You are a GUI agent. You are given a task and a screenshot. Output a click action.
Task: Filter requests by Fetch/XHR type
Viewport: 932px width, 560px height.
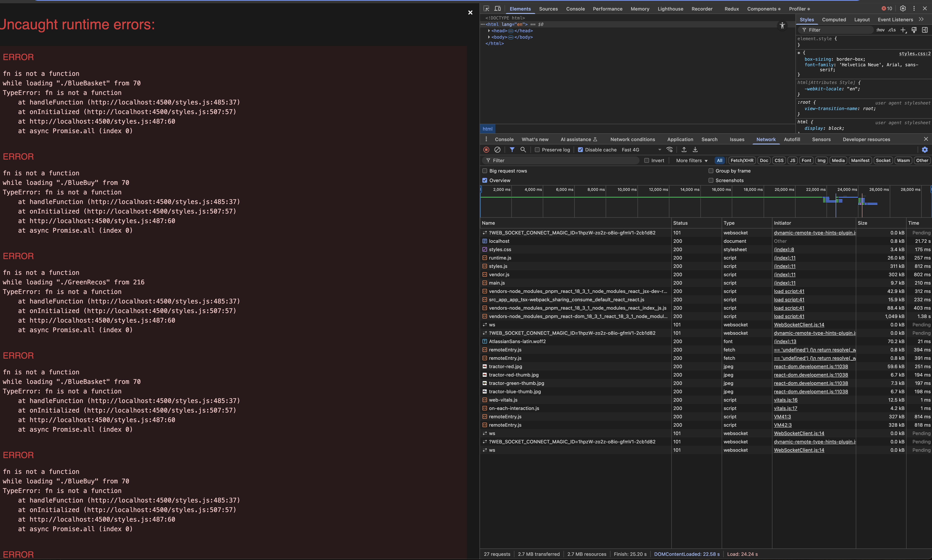click(x=742, y=160)
